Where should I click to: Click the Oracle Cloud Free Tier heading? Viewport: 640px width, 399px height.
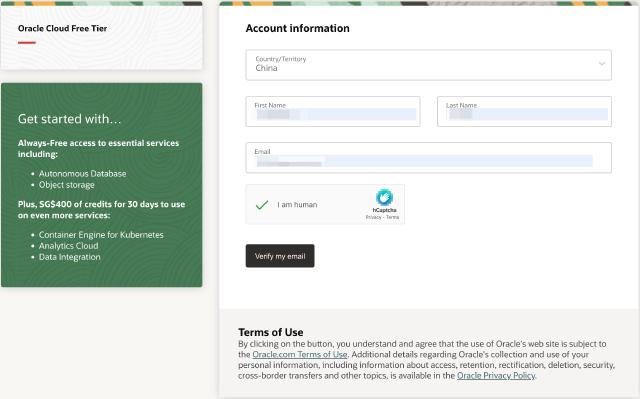62,29
